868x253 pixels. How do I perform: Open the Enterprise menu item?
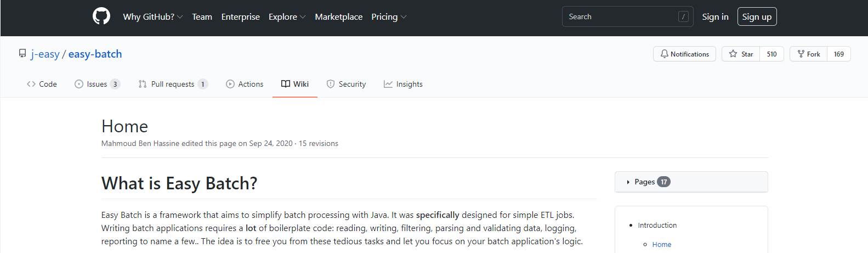241,16
